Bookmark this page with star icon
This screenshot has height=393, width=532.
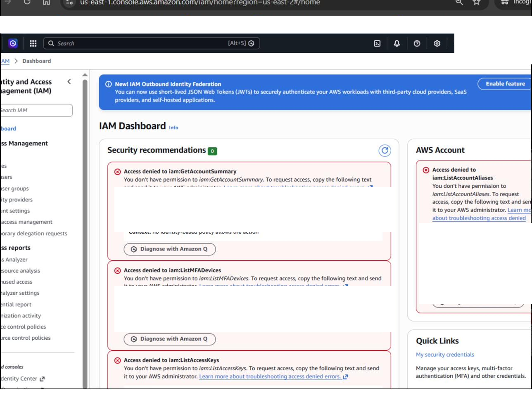[x=476, y=2]
